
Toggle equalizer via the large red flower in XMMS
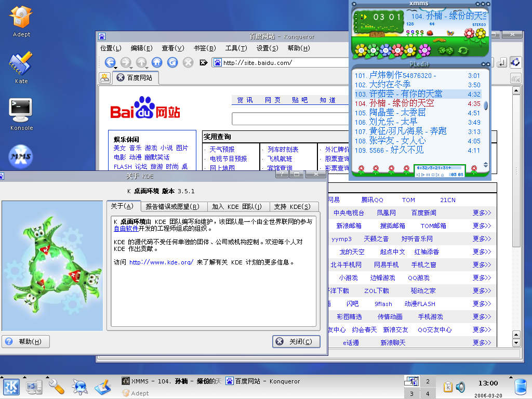(469, 33)
